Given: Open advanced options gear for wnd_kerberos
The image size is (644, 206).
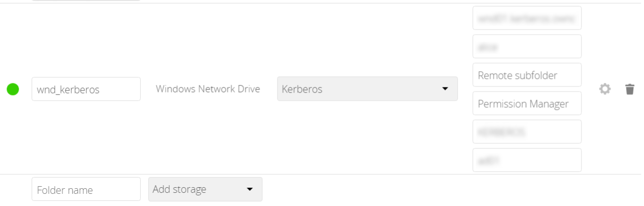Looking at the screenshot, I should click(x=604, y=89).
